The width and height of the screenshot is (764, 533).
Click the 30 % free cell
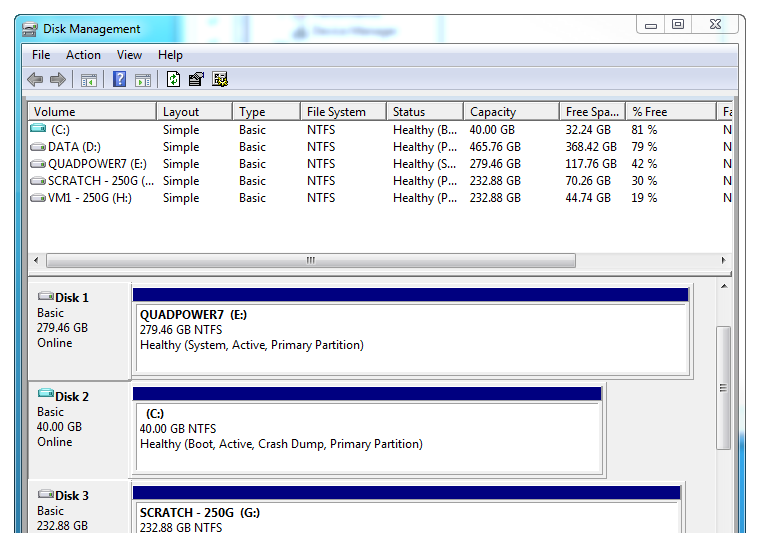[x=644, y=181]
